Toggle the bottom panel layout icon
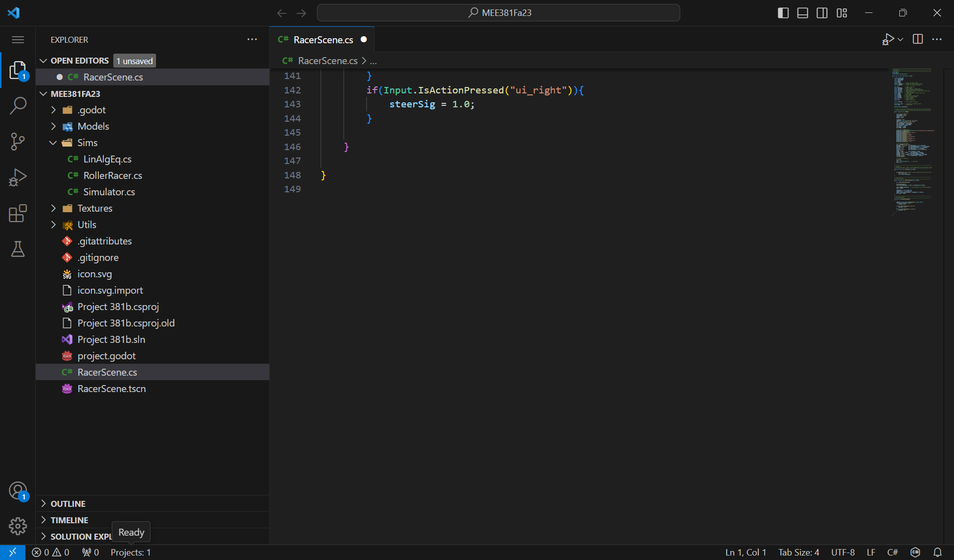954x560 pixels. tap(802, 13)
